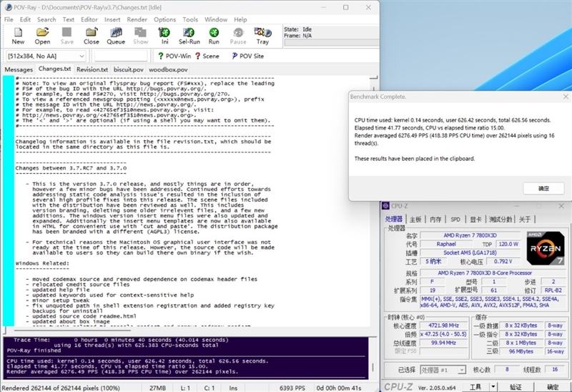572x392 pixels.
Task: Open the Render menu
Action: click(137, 19)
